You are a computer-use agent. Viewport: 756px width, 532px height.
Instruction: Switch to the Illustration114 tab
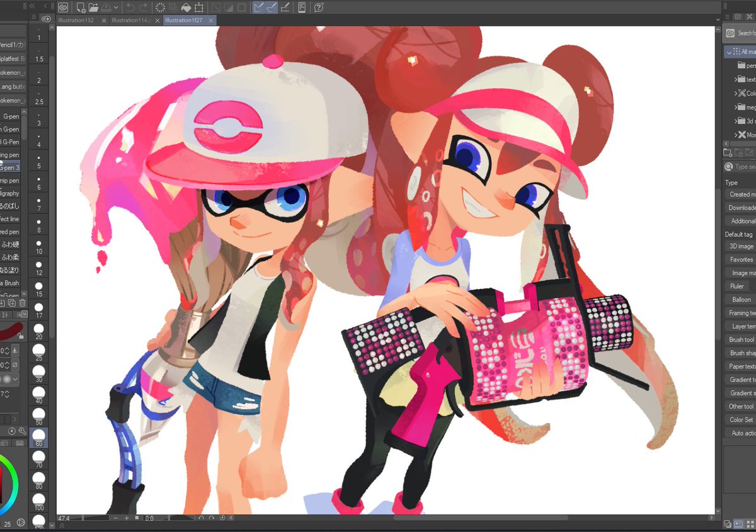(x=130, y=20)
